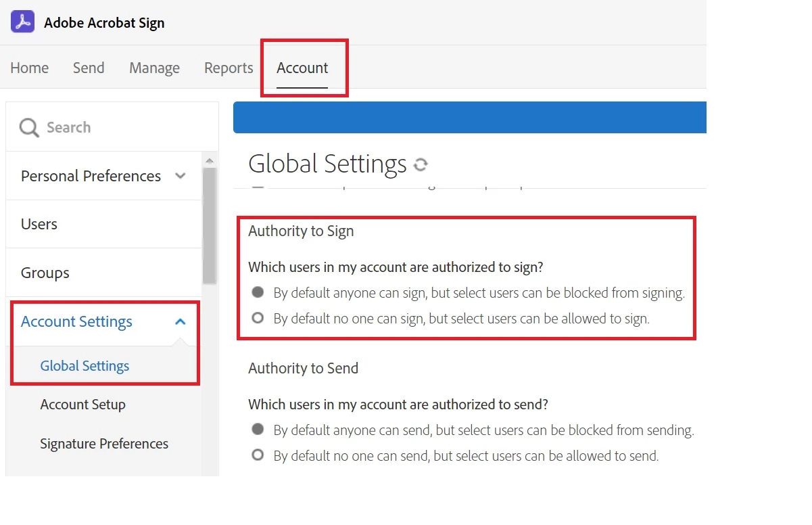The height and width of the screenshot is (525, 812).
Task: Click the refresh icon beside Global Settings
Action: (421, 164)
